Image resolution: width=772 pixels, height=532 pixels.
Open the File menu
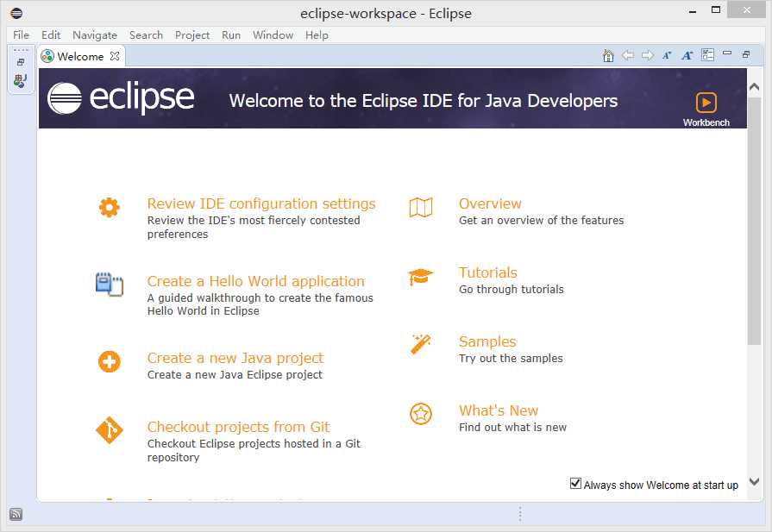pos(21,35)
